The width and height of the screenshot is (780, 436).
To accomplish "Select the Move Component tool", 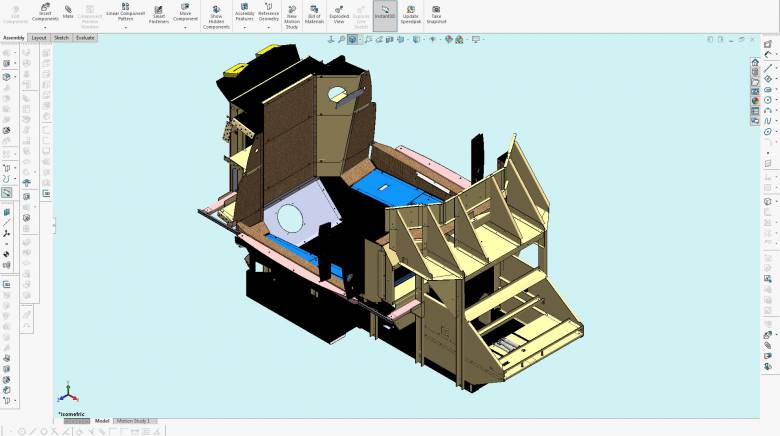I will coord(186,12).
